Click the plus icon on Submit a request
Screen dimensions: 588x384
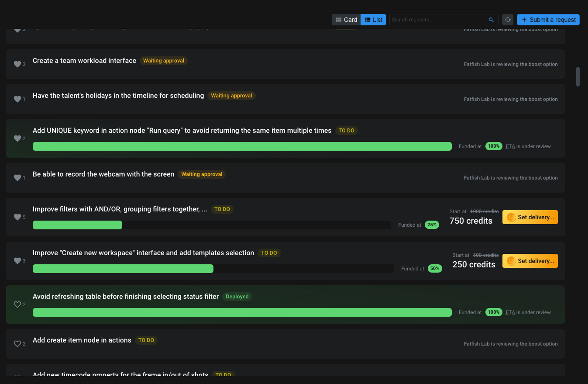tap(524, 19)
